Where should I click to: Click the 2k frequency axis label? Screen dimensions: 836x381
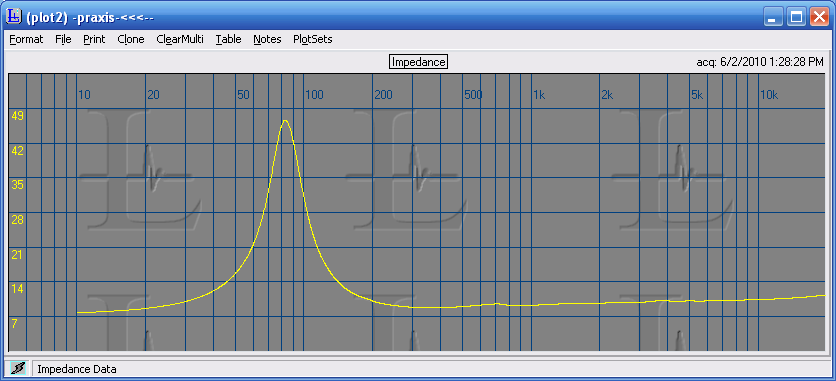607,95
